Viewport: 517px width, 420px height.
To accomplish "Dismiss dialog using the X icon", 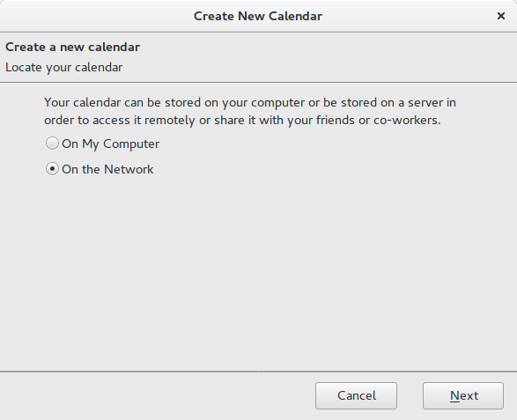I will (501, 16).
